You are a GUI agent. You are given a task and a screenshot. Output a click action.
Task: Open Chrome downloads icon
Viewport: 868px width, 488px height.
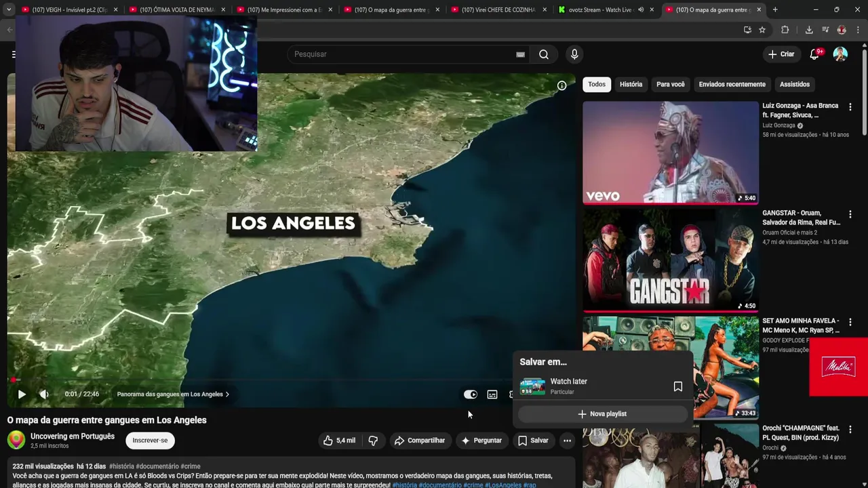click(x=809, y=30)
